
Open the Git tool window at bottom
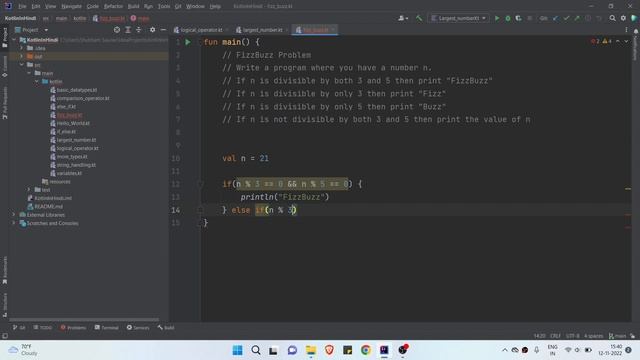pos(19,328)
